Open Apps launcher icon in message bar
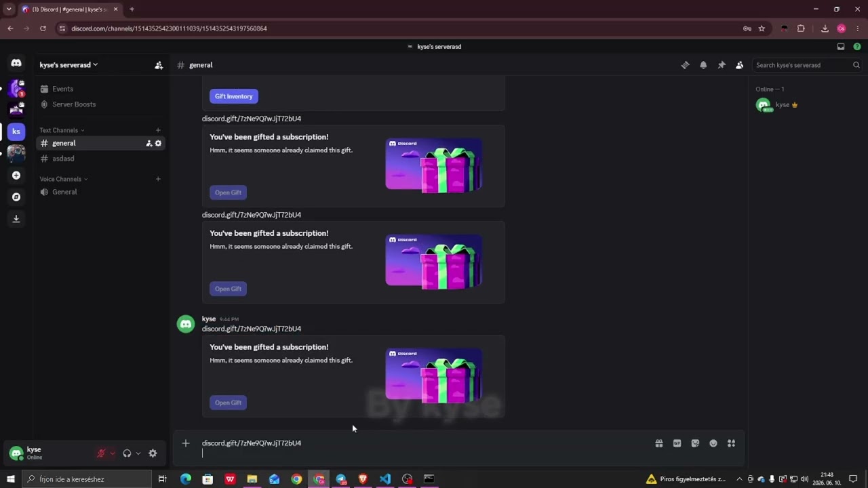 coord(731,443)
